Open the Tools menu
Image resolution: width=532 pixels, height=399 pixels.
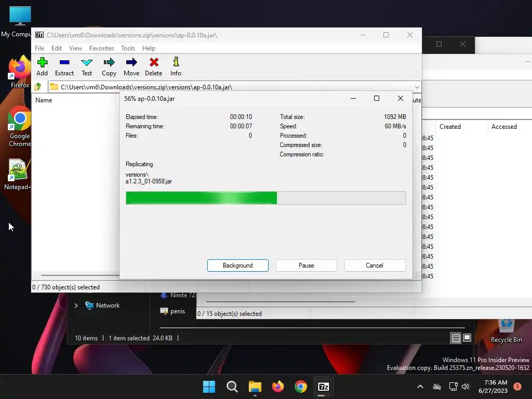128,48
